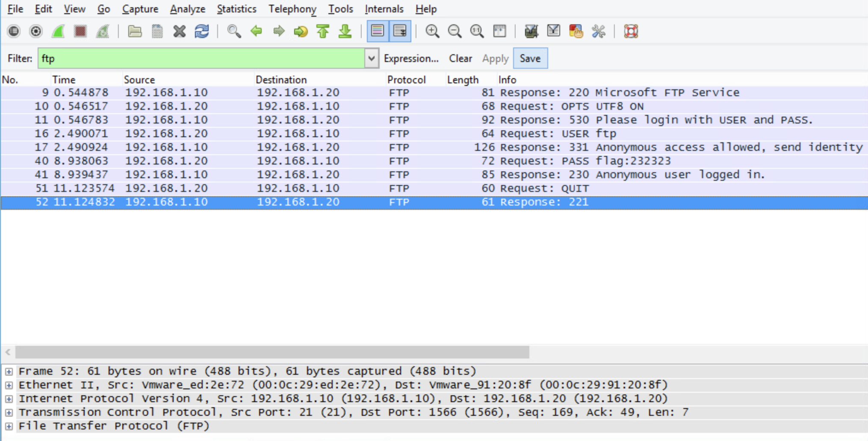Image resolution: width=868 pixels, height=441 pixels.
Task: Click the Expression... button
Action: 411,59
